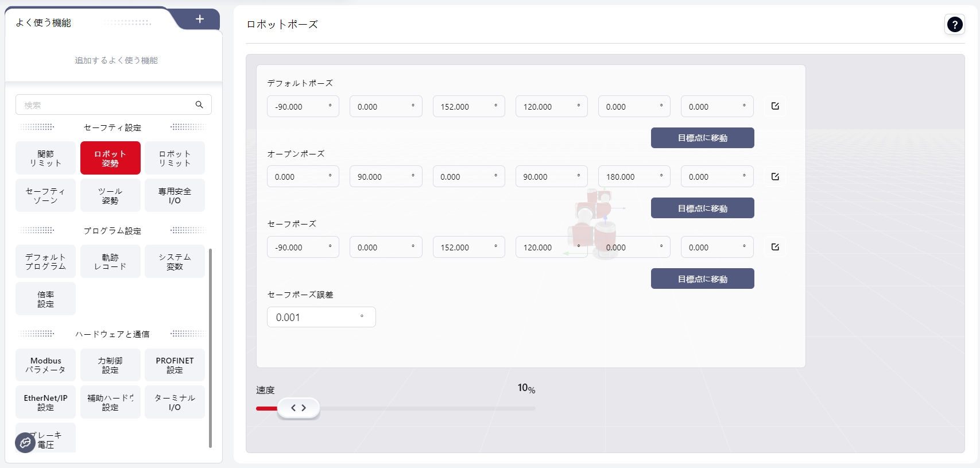The image size is (980, 468).
Task: Open ロボット姿勢 settings tile
Action: [110, 158]
